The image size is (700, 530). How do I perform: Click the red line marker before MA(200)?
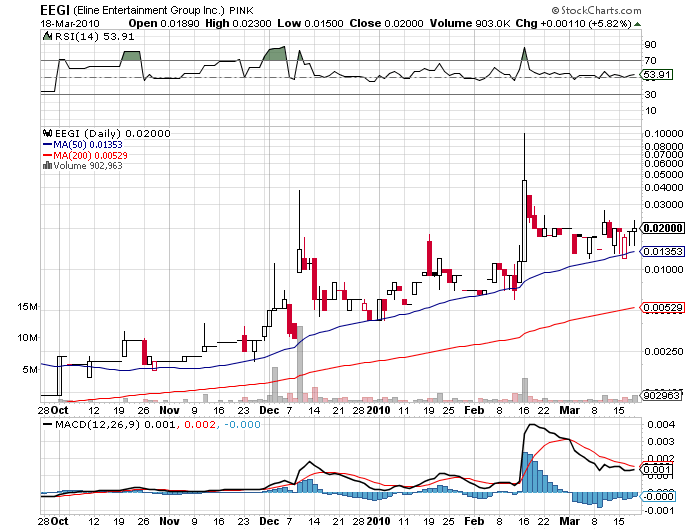47,155
